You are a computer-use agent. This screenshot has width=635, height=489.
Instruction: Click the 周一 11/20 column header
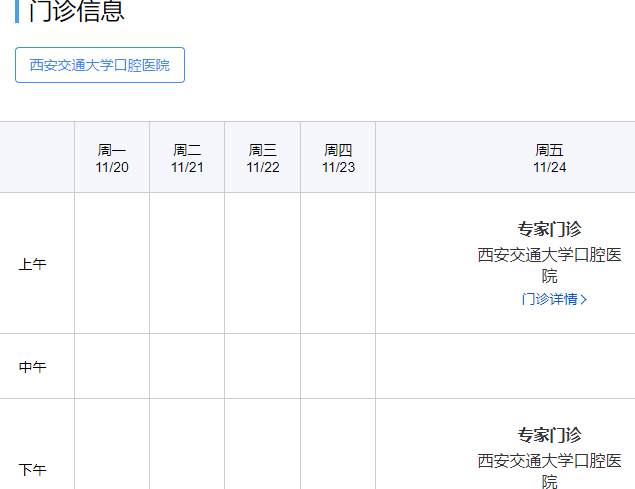pos(112,158)
